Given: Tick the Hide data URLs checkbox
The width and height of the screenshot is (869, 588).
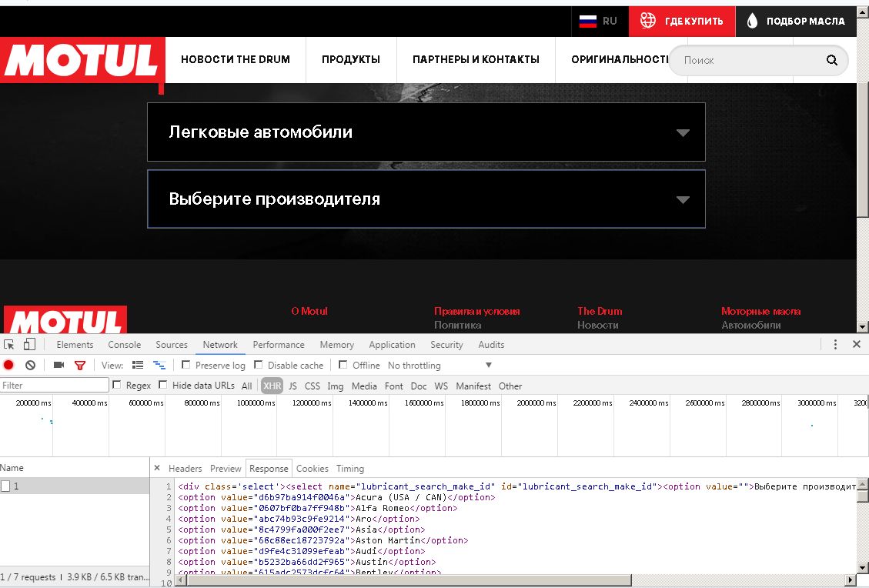Looking at the screenshot, I should 163,385.
